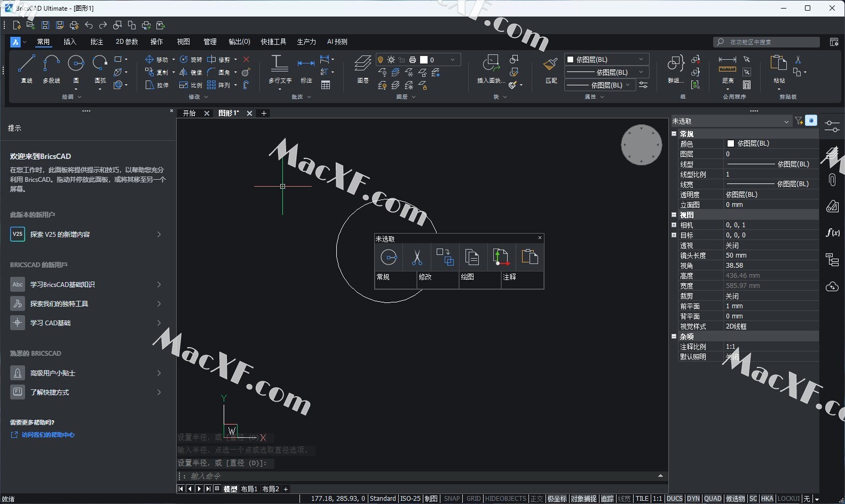Open the 插入 (Insert) ribbon tab
The image size is (845, 504).
70,42
